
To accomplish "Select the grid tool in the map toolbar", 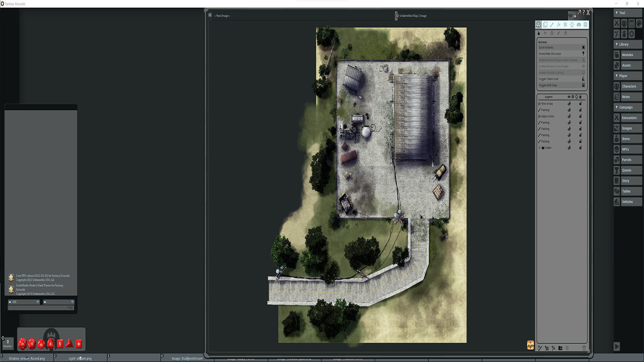I will tap(585, 24).
